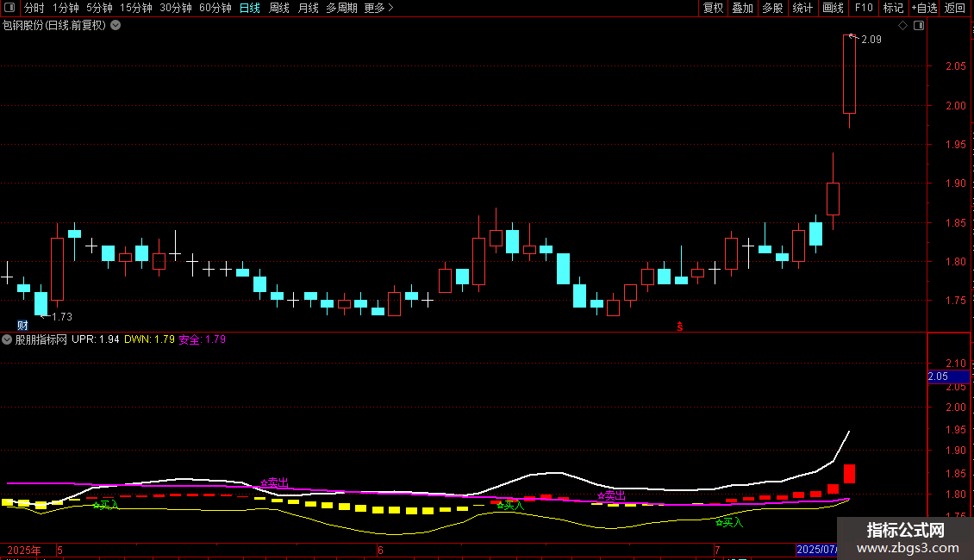Click the blue 2.05 indicator price tag
Screen dimensions: 974x560
[x=948, y=376]
